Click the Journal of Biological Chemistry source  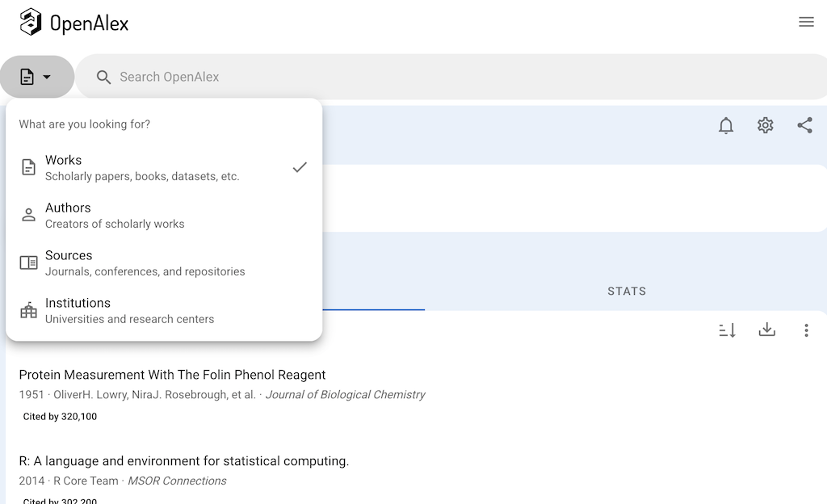(x=345, y=395)
